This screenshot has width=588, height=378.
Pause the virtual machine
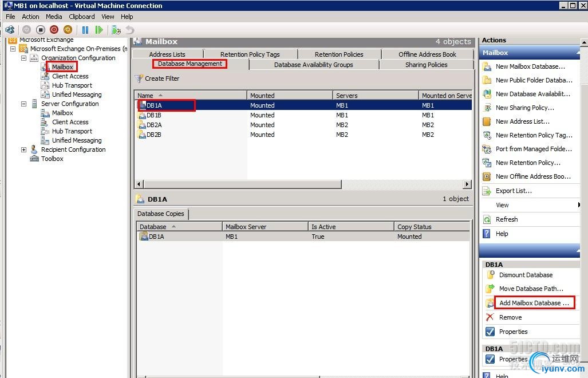coord(85,30)
